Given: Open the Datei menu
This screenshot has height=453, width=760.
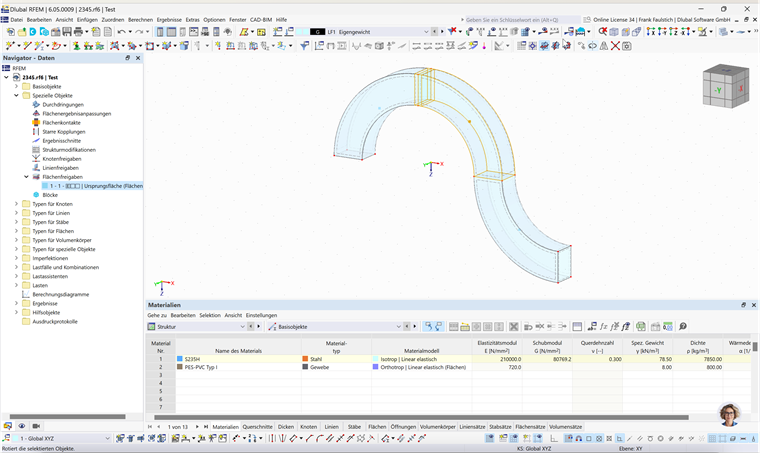Looking at the screenshot, I should point(16,20).
